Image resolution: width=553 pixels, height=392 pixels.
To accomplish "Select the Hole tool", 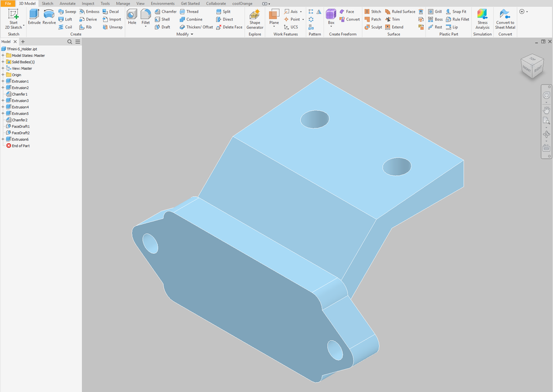I will click(x=132, y=17).
